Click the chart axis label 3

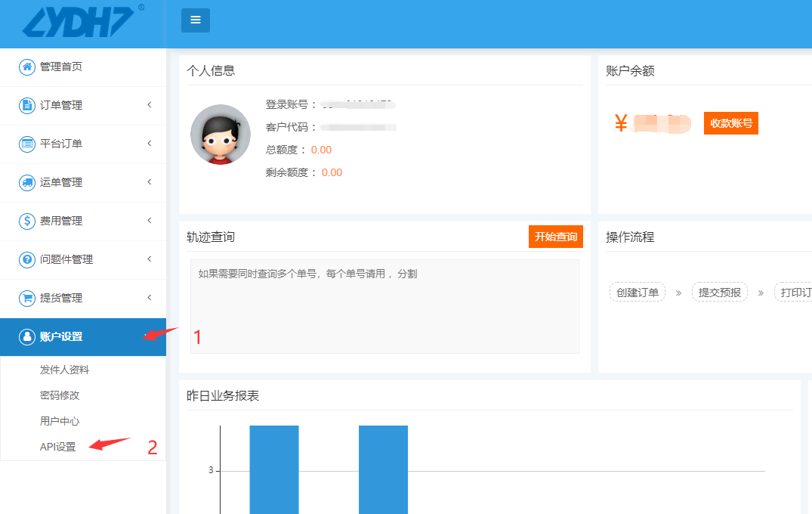tap(211, 470)
